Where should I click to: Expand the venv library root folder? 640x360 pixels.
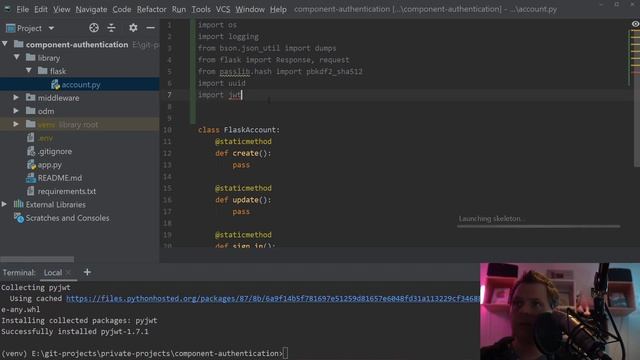pos(16,124)
